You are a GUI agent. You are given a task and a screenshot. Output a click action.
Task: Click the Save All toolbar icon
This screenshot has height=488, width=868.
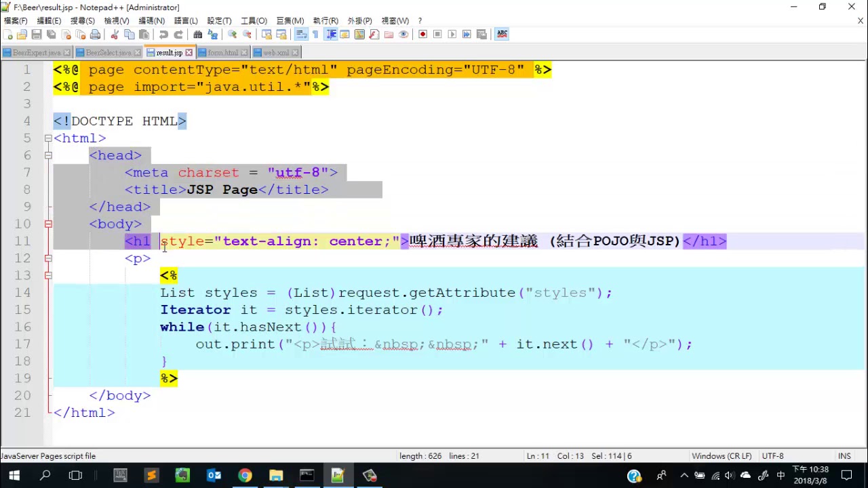[52, 34]
